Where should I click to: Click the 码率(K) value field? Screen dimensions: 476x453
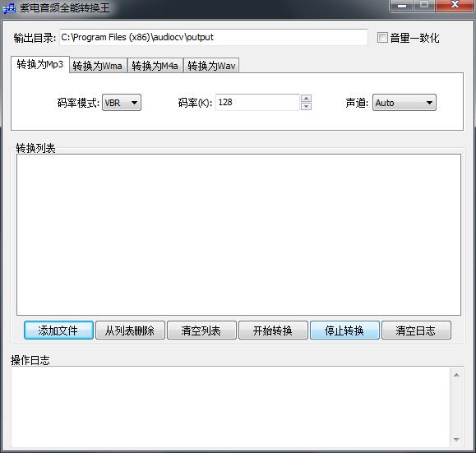click(257, 102)
